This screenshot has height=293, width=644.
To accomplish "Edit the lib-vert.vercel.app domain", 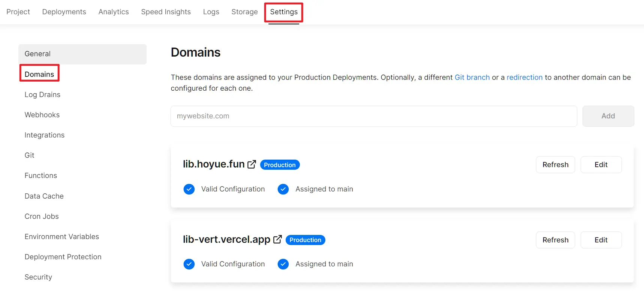I will click(601, 240).
